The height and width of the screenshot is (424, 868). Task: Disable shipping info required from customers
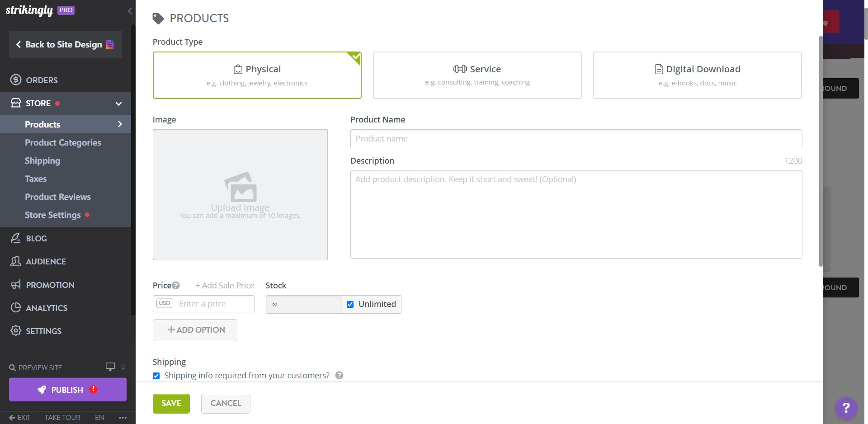tap(156, 376)
